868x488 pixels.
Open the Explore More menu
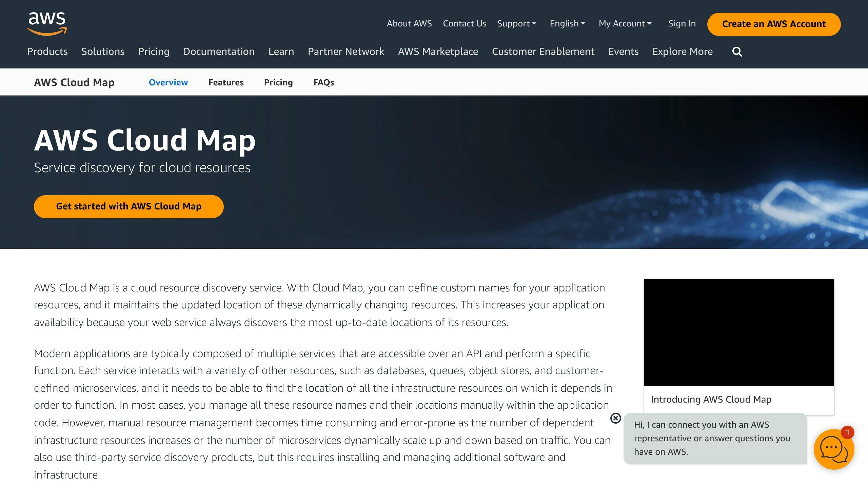[683, 52]
